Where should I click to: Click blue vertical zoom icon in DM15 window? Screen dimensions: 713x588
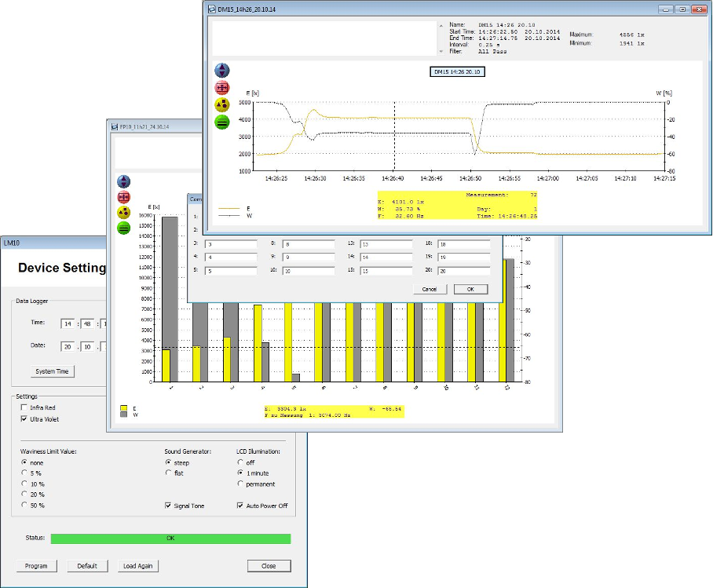222,71
